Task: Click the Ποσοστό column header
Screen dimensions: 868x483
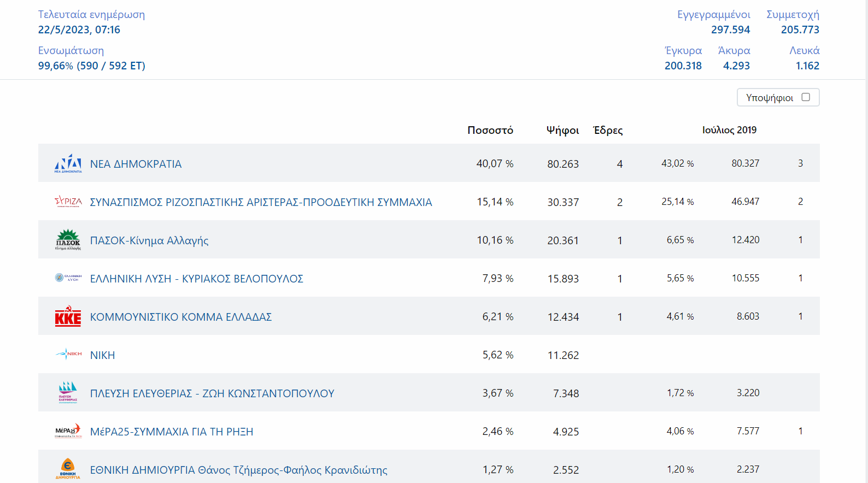Action: point(490,130)
